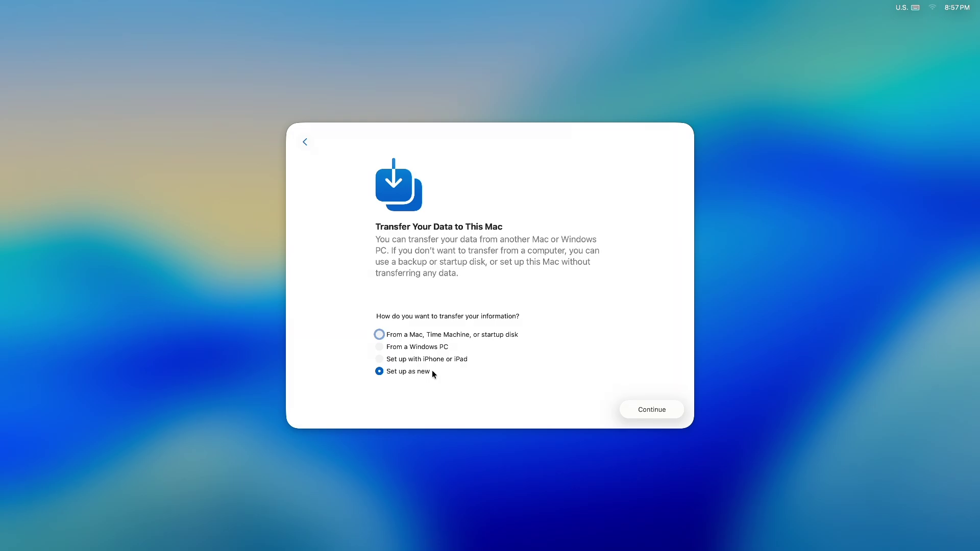Click the U.S. input source indicator
980x551 pixels.
[901, 7]
